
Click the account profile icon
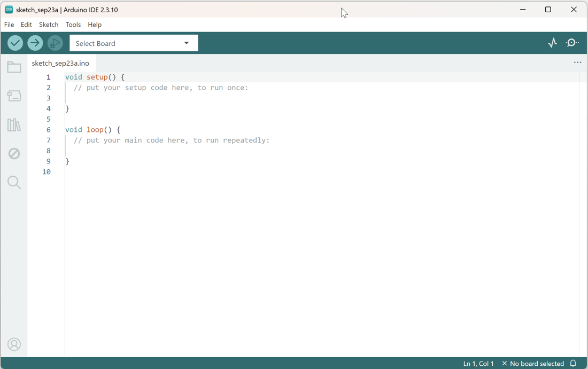14,344
